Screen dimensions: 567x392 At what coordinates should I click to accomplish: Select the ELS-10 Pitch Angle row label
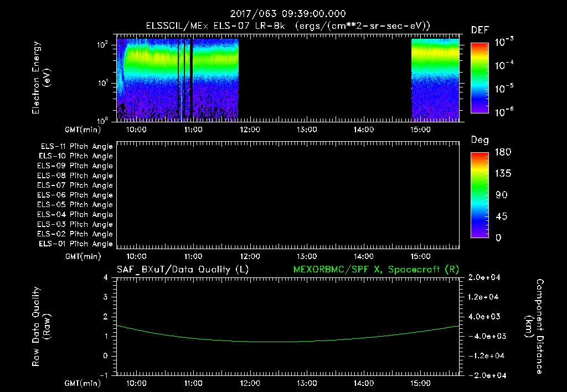(76, 156)
